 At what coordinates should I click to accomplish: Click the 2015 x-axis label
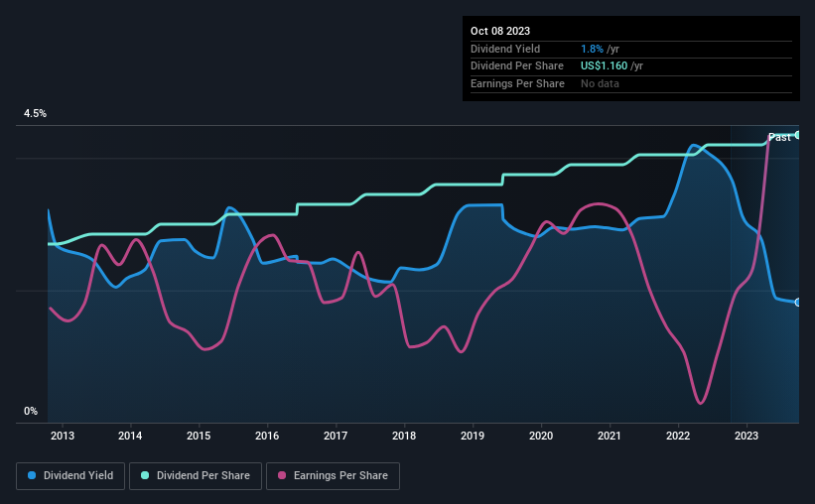coord(199,436)
